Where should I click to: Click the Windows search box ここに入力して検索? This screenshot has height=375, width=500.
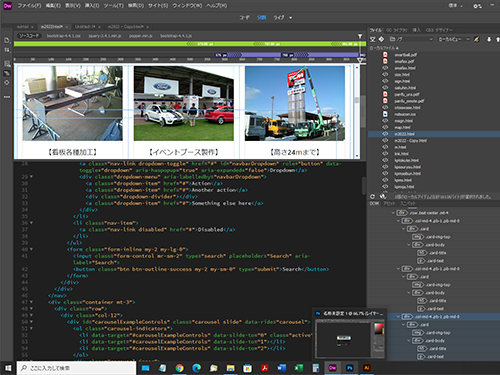(x=76, y=368)
